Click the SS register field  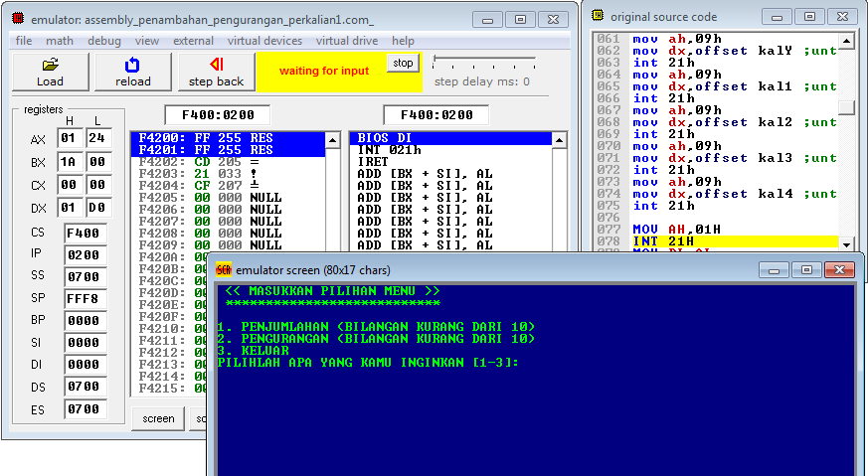86,276
